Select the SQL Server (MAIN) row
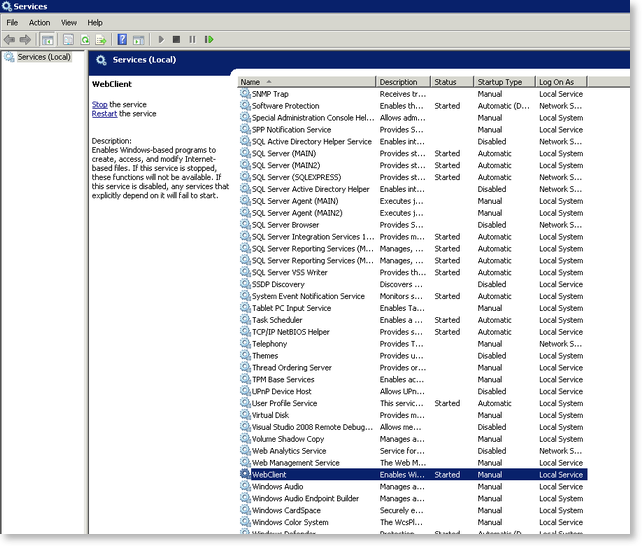This screenshot has height=546, width=642. point(414,153)
